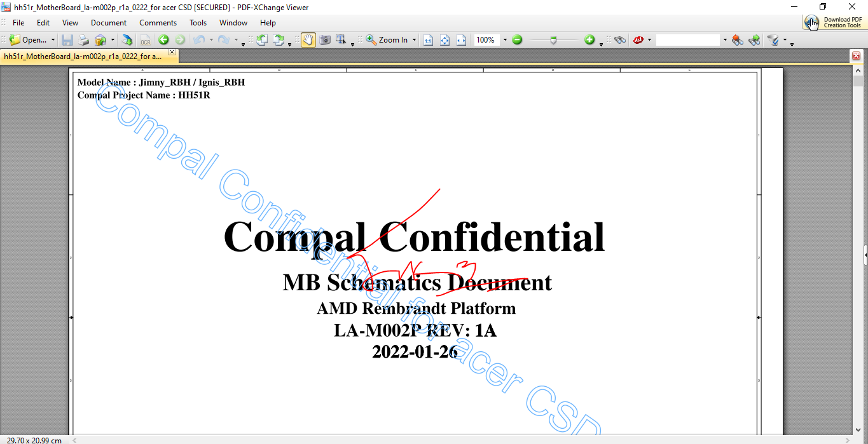
Task: Click the '2022-01-26' date text
Action: click(x=415, y=351)
